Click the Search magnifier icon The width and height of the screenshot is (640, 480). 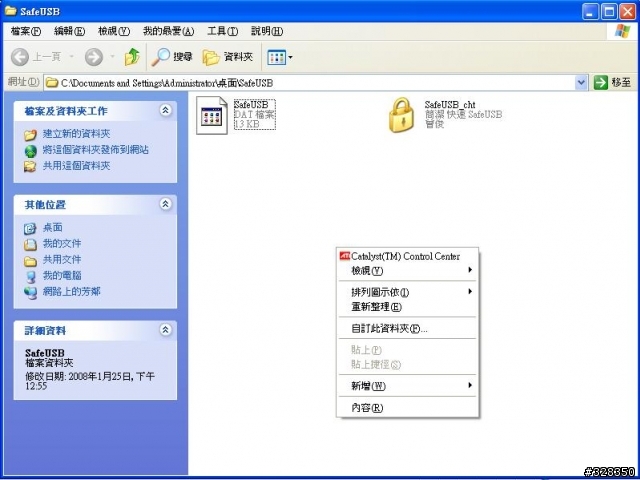coord(160,57)
